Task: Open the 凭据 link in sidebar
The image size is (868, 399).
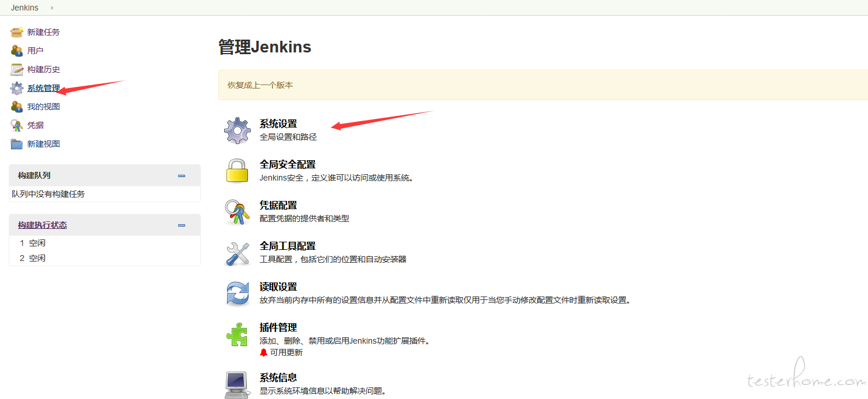Action: [36, 125]
